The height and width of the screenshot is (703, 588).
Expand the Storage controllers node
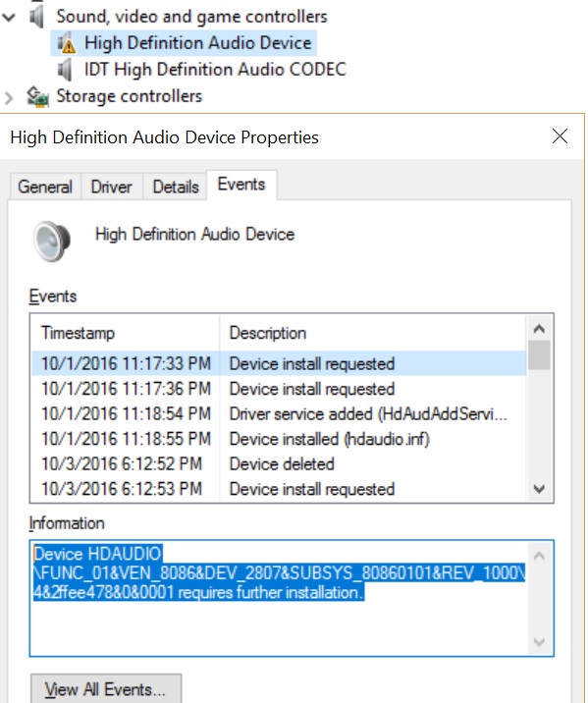tap(9, 97)
